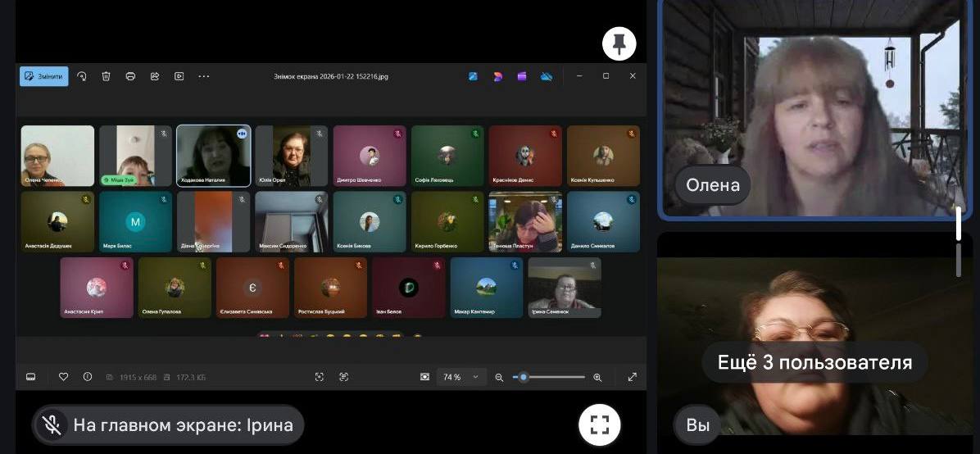Screen dimensions: 980x454
Task: Open image info with the circled i icon
Action: point(87,377)
